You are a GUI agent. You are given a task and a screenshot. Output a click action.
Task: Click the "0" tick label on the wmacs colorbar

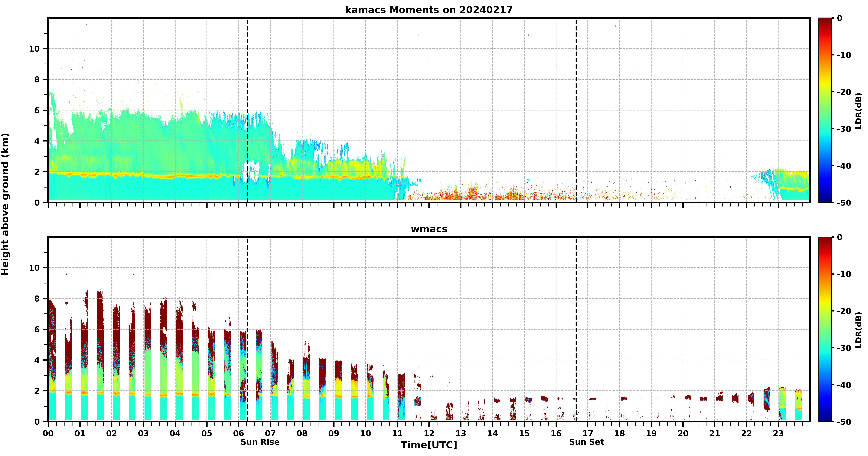[840, 237]
